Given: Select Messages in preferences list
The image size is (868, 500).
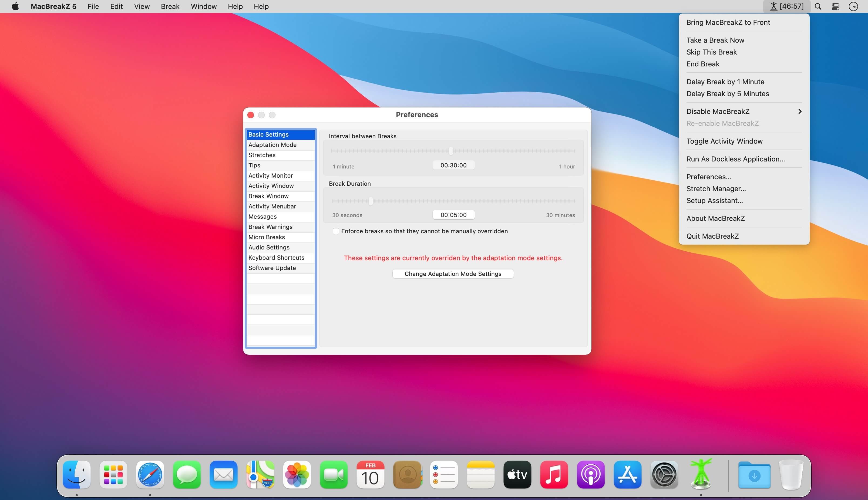Looking at the screenshot, I should click(x=281, y=217).
